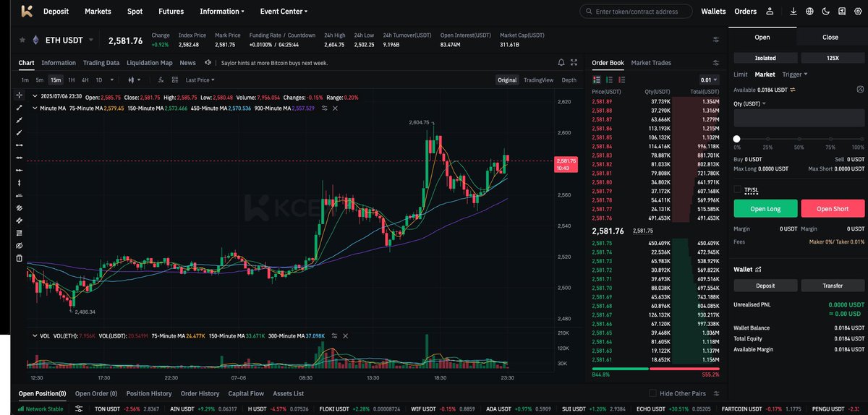Select the crosshair cursor tool

19,95
